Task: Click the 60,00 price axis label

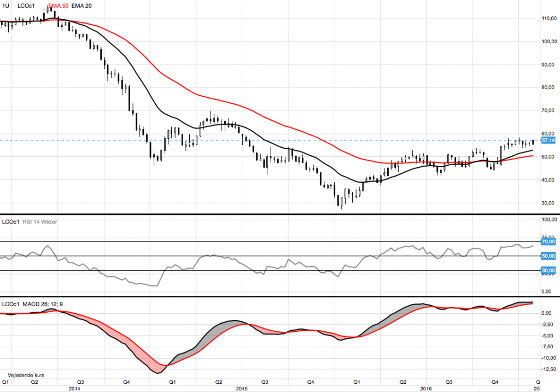Action: pos(548,133)
